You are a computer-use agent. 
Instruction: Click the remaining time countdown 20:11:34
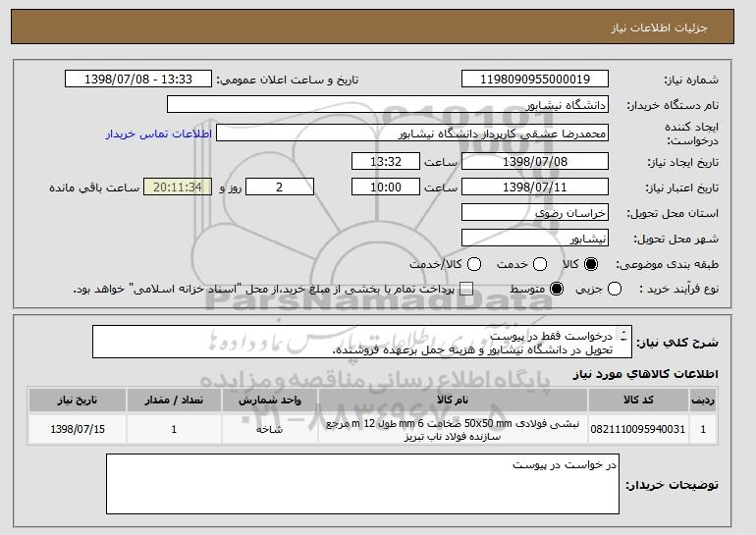pyautogui.click(x=178, y=187)
